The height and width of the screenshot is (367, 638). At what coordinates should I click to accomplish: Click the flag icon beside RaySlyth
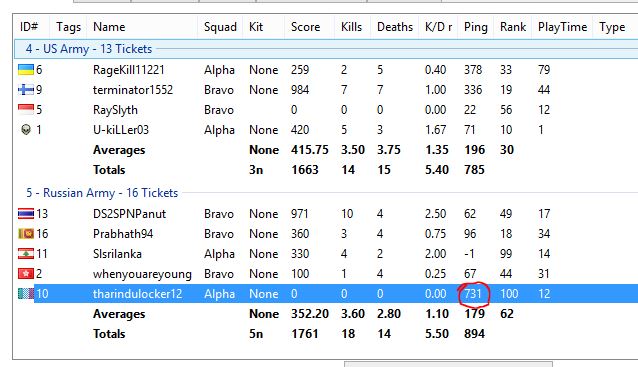coord(26,109)
